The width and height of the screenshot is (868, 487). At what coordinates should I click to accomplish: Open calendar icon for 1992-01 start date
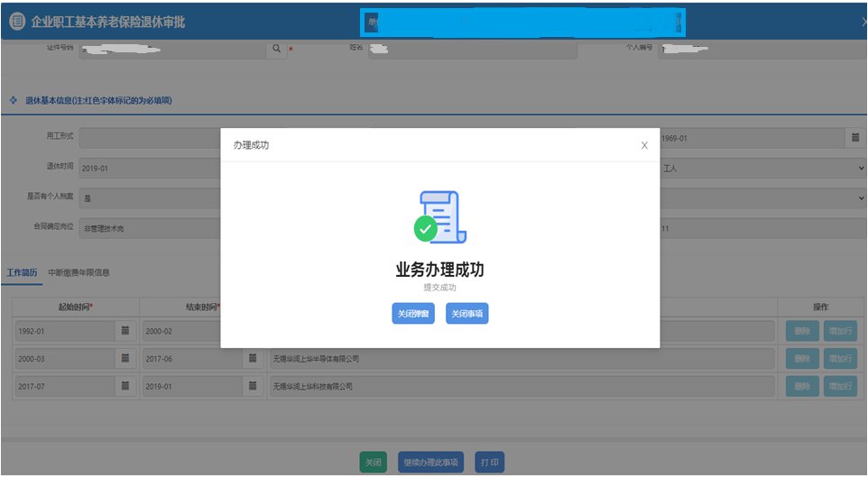(x=125, y=331)
